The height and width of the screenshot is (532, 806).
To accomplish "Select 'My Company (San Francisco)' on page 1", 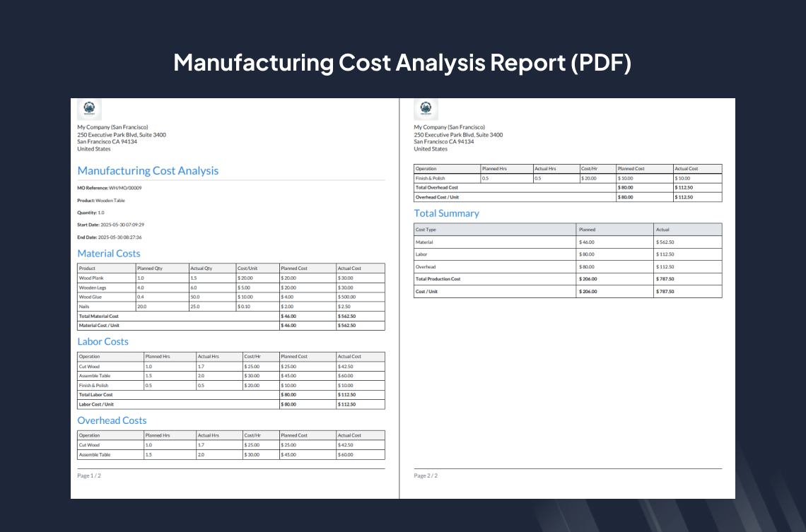I will [112, 127].
